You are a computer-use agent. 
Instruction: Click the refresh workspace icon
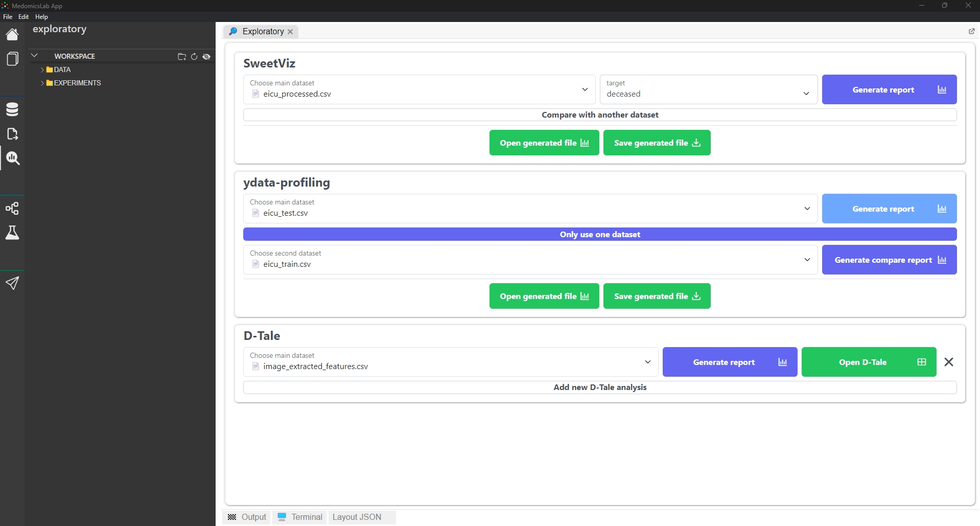[x=194, y=57]
